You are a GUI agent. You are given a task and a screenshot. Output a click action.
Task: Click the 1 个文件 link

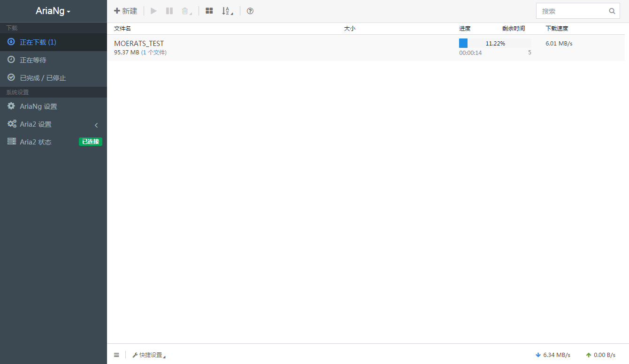pyautogui.click(x=154, y=53)
